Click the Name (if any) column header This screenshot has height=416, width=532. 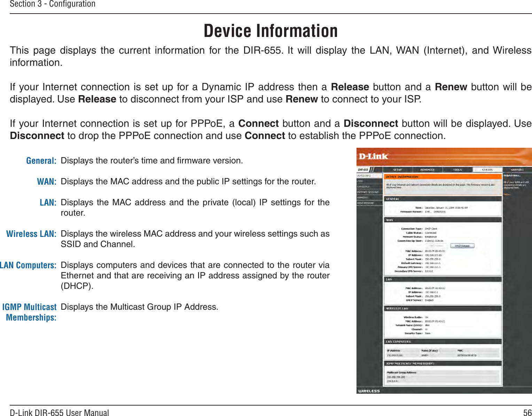click(430, 350)
